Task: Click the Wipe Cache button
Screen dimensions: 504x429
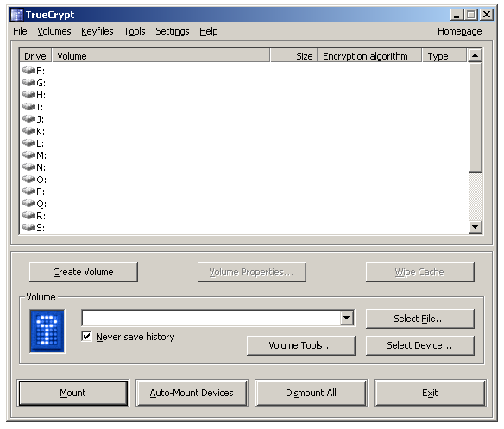Action: 419,272
